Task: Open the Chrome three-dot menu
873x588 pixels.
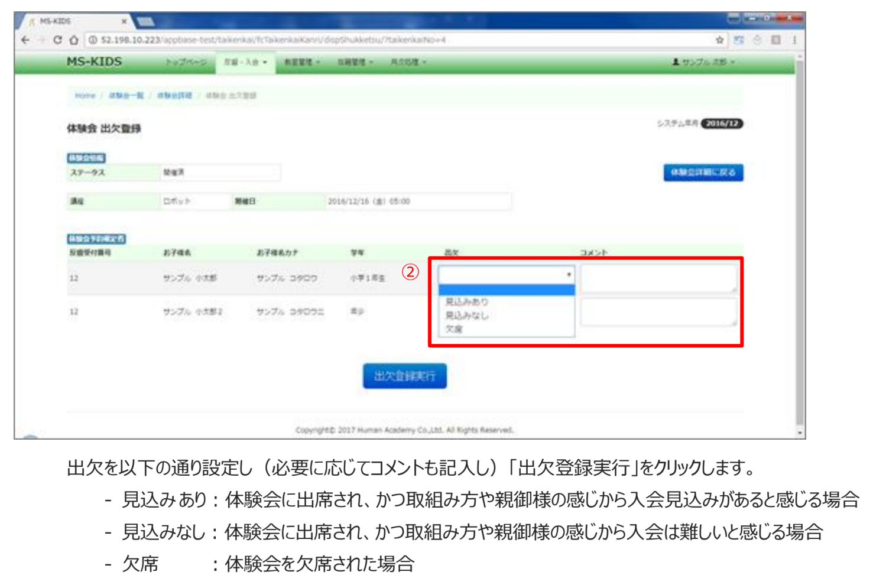Action: pos(794,40)
